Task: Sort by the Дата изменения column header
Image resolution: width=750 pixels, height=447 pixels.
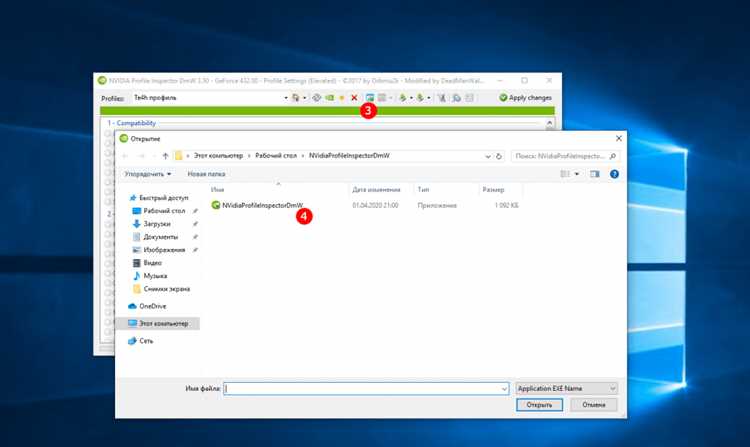Action: coord(376,188)
